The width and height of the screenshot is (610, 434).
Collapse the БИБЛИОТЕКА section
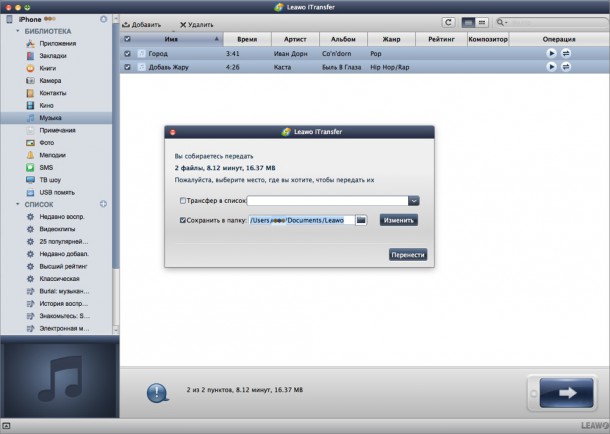tap(18, 31)
